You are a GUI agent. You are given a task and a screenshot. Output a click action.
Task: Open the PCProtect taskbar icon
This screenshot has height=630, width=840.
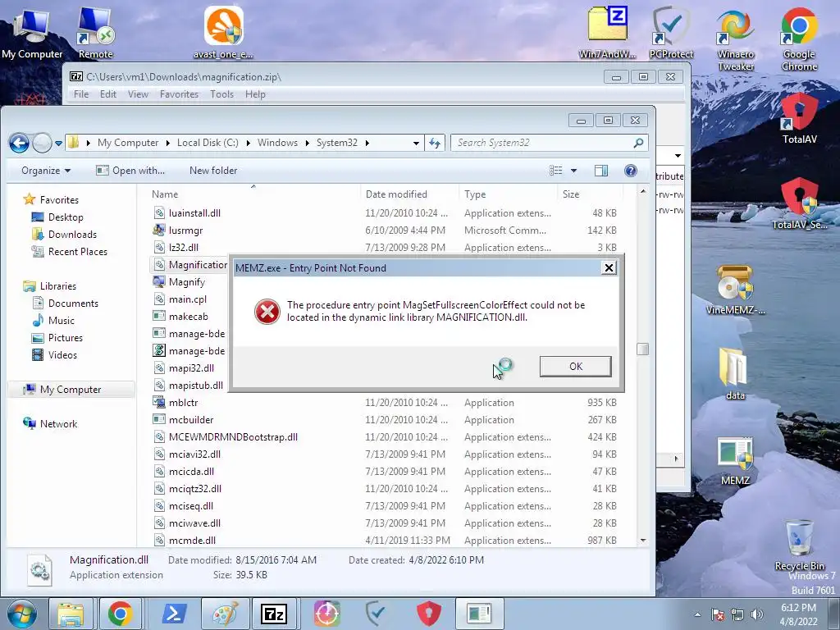[377, 614]
